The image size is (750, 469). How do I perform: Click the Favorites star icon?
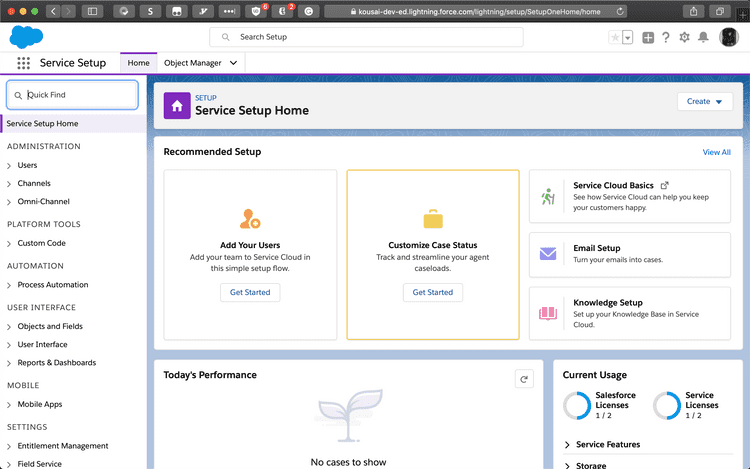(614, 37)
